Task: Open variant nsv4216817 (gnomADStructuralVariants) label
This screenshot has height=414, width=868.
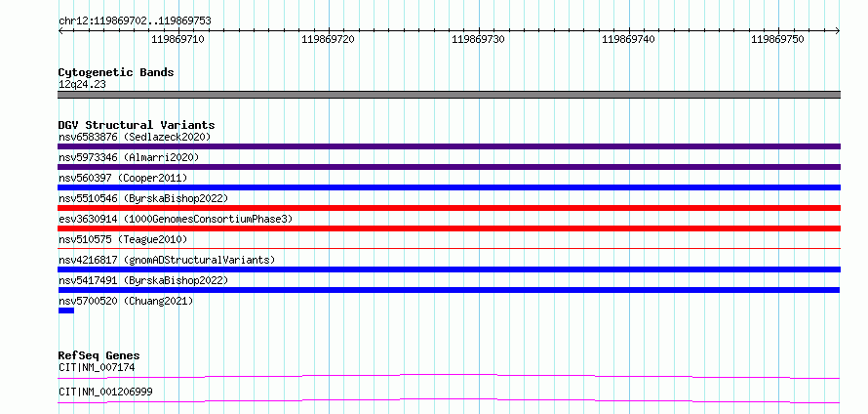Action: point(167,260)
